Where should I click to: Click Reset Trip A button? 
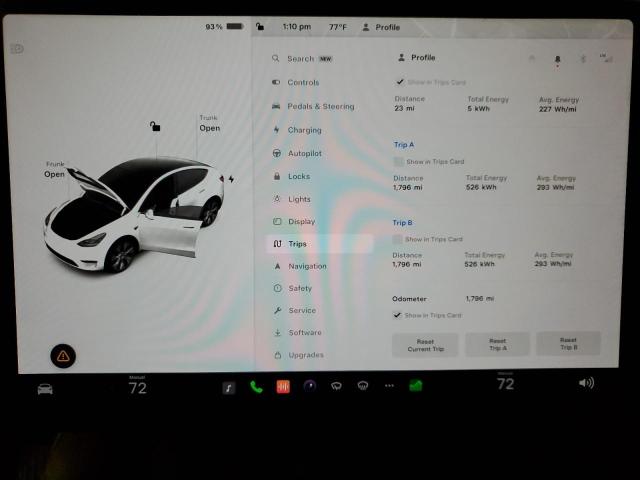tap(498, 344)
